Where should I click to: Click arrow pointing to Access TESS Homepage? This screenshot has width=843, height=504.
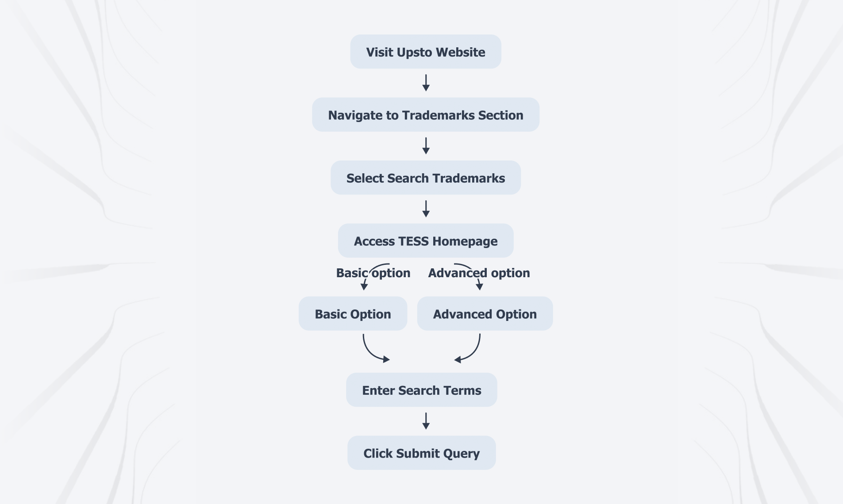[x=426, y=209]
